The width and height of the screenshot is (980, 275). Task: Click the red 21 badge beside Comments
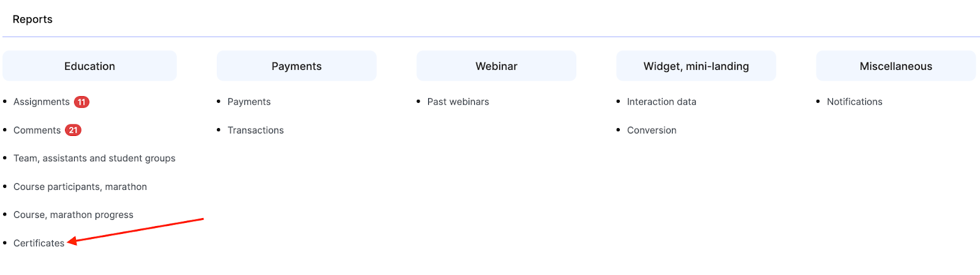[x=73, y=130]
